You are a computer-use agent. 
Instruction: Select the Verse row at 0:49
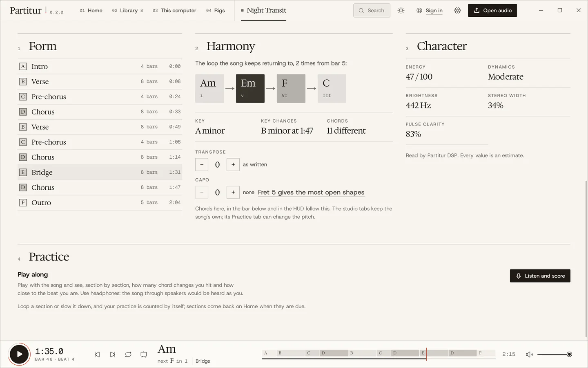tap(100, 127)
